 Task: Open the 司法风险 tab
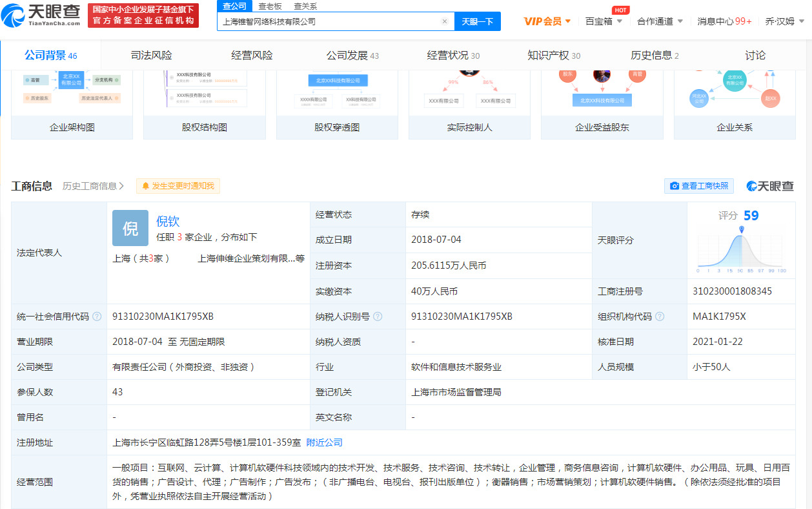[x=151, y=56]
